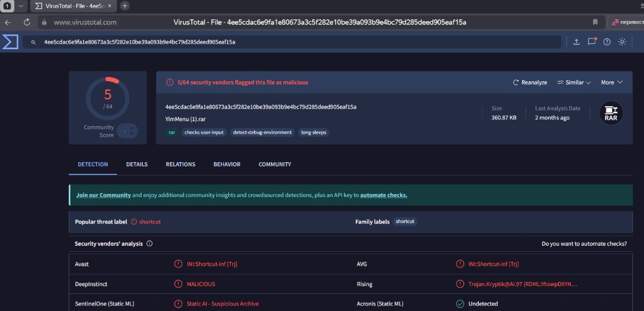
Task: Click the file hash under the banner
Action: (x=261, y=107)
